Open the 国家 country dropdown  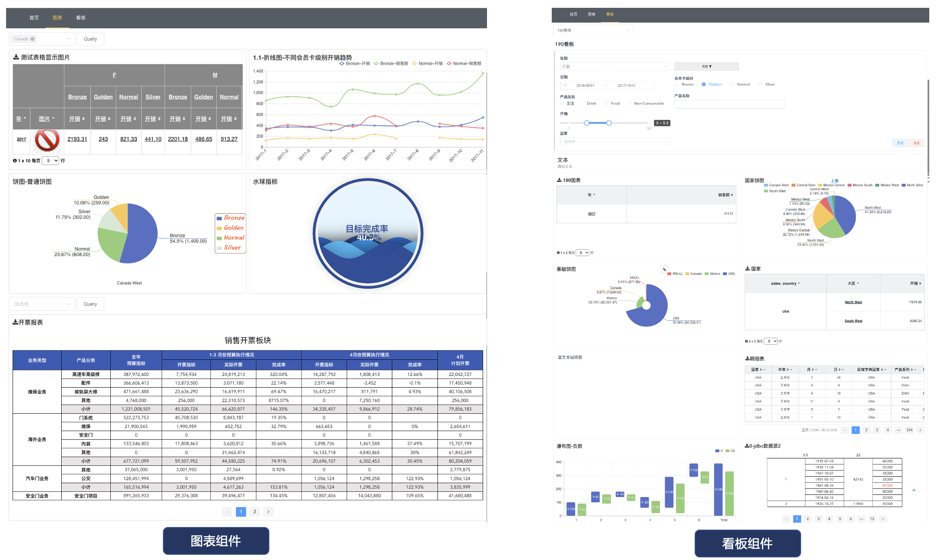pos(615,142)
